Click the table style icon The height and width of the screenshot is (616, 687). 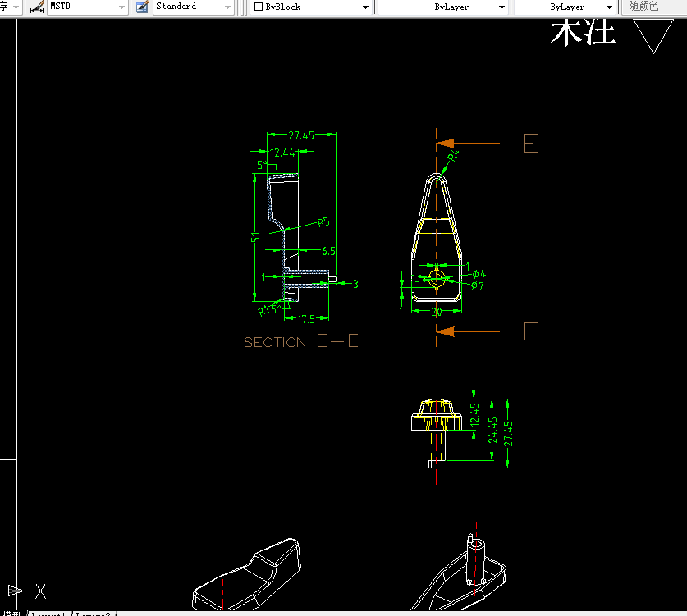coord(142,7)
